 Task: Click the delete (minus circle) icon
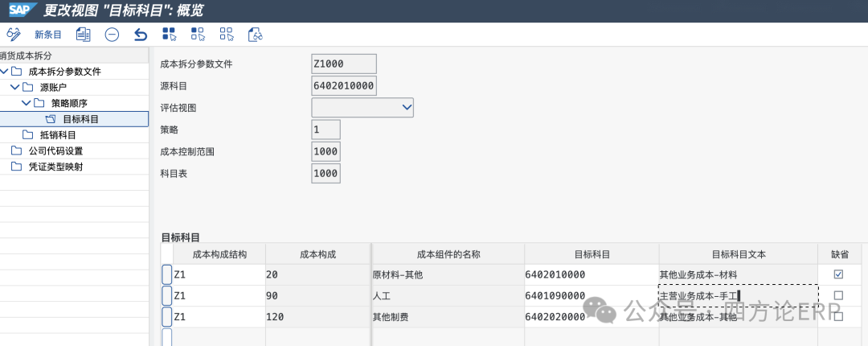(x=112, y=35)
